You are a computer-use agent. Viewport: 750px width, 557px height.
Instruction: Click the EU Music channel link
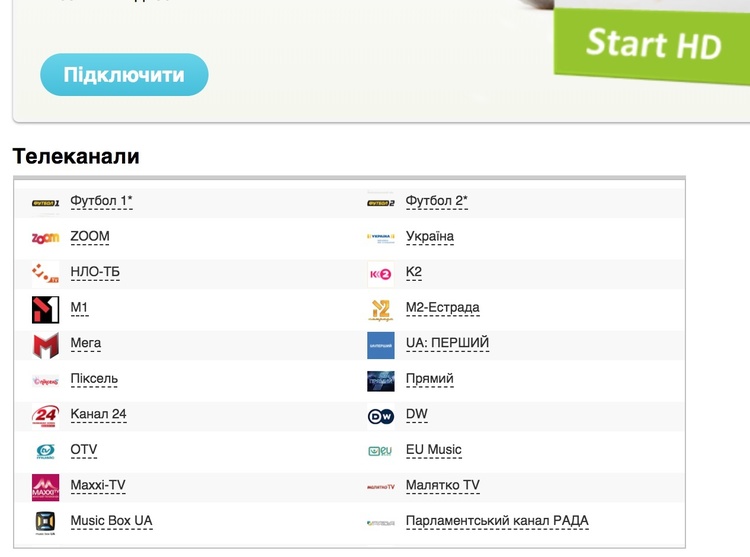point(433,449)
